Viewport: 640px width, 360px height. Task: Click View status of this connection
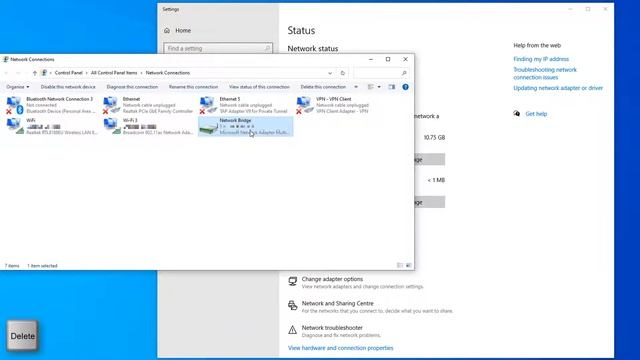pos(259,87)
